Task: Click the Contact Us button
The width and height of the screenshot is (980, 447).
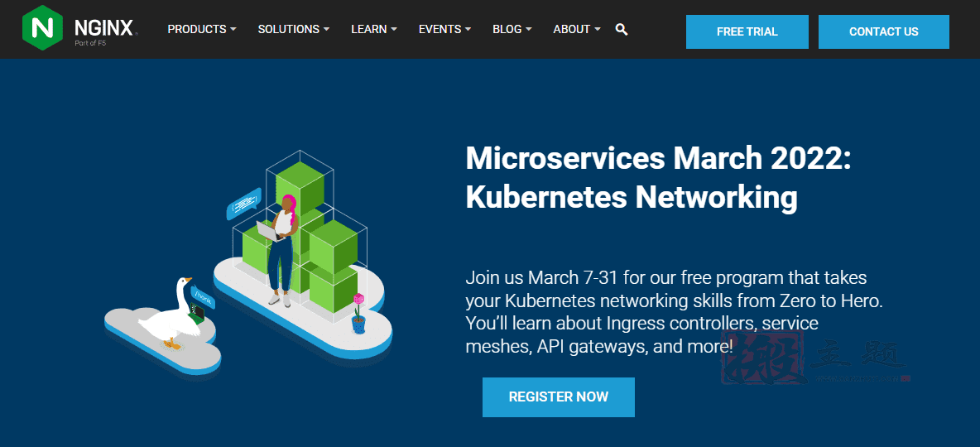Action: click(884, 32)
